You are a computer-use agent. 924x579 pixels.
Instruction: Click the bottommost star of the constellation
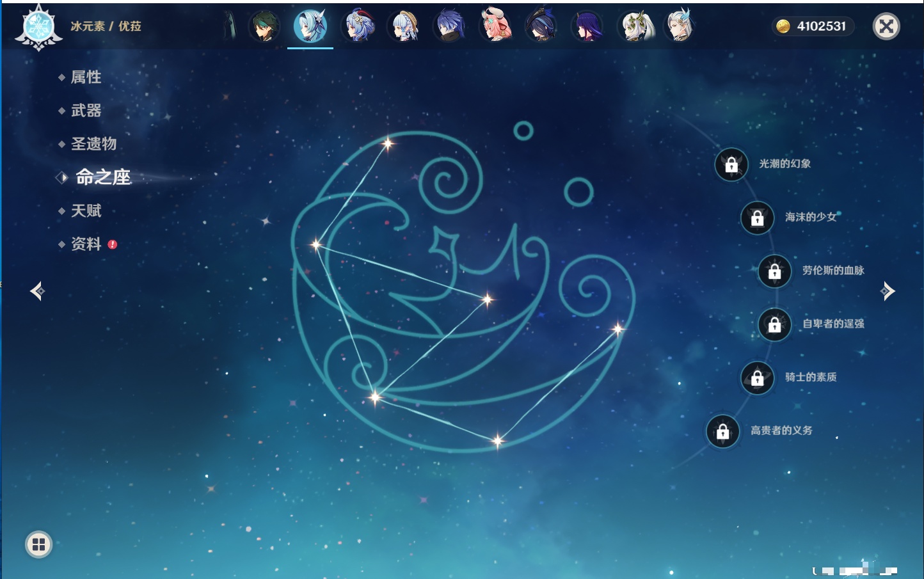(x=498, y=440)
